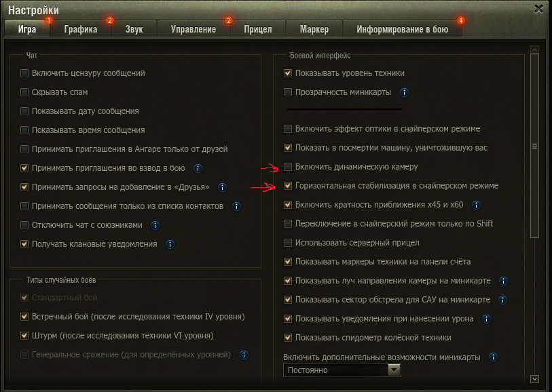Screen dimensions: 552x392
Task: Uncheck Принимать приглашения во взвод в бою
Action: pos(24,168)
